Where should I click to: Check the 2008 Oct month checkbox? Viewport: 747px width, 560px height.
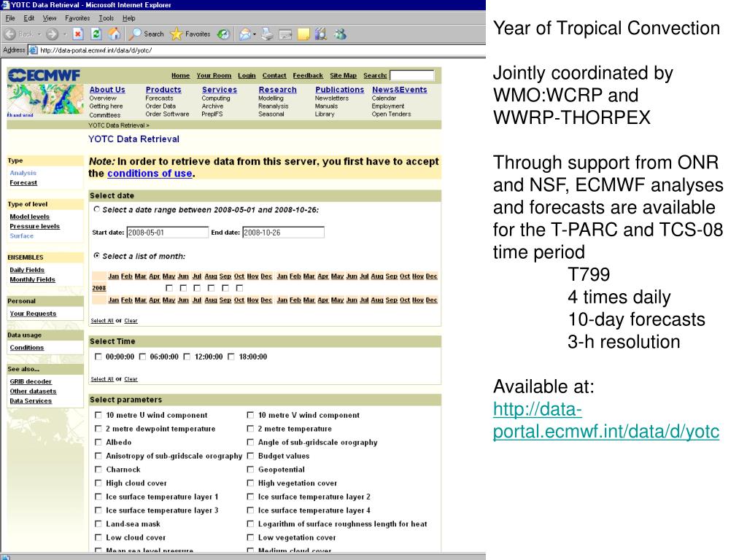239,288
